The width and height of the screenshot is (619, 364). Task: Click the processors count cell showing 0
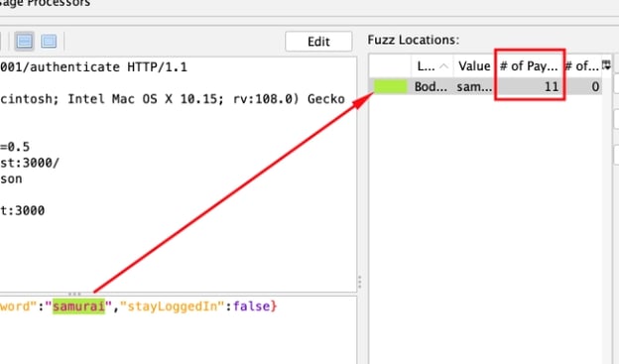tap(582, 86)
